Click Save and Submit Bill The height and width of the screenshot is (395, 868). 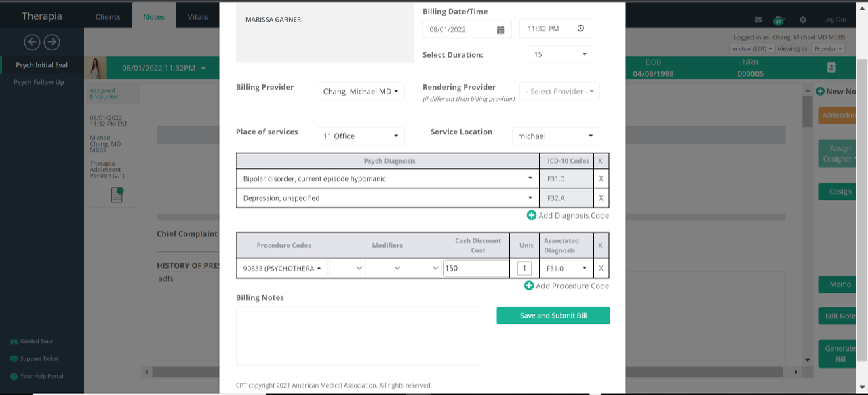pos(553,316)
